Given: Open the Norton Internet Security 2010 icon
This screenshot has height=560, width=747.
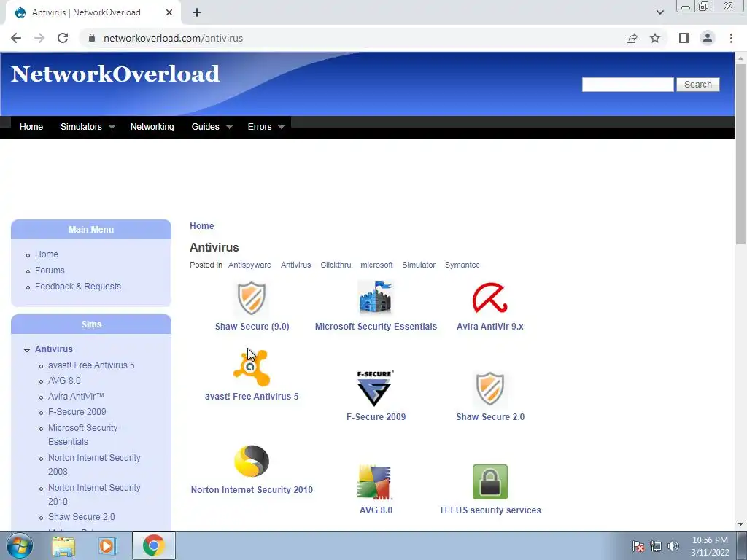Looking at the screenshot, I should pyautogui.click(x=252, y=461).
